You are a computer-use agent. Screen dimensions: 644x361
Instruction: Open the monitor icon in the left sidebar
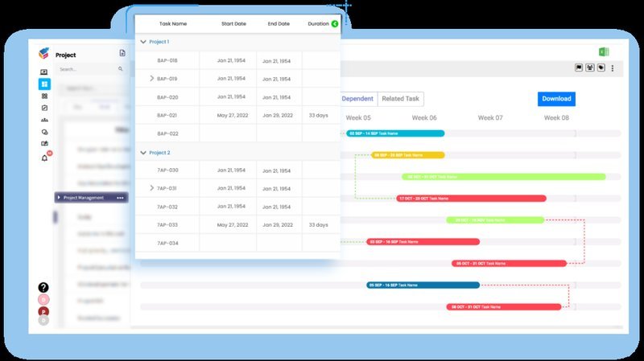[x=44, y=72]
